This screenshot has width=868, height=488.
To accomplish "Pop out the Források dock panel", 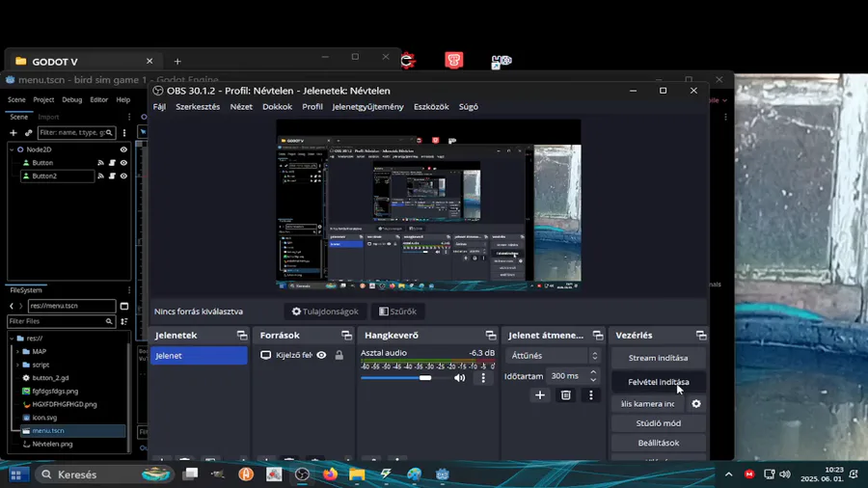I will click(346, 336).
